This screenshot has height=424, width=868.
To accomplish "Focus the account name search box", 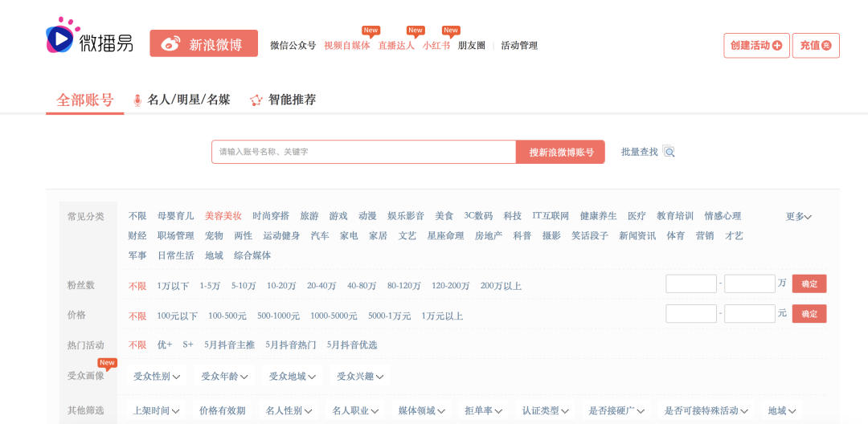I will [364, 152].
